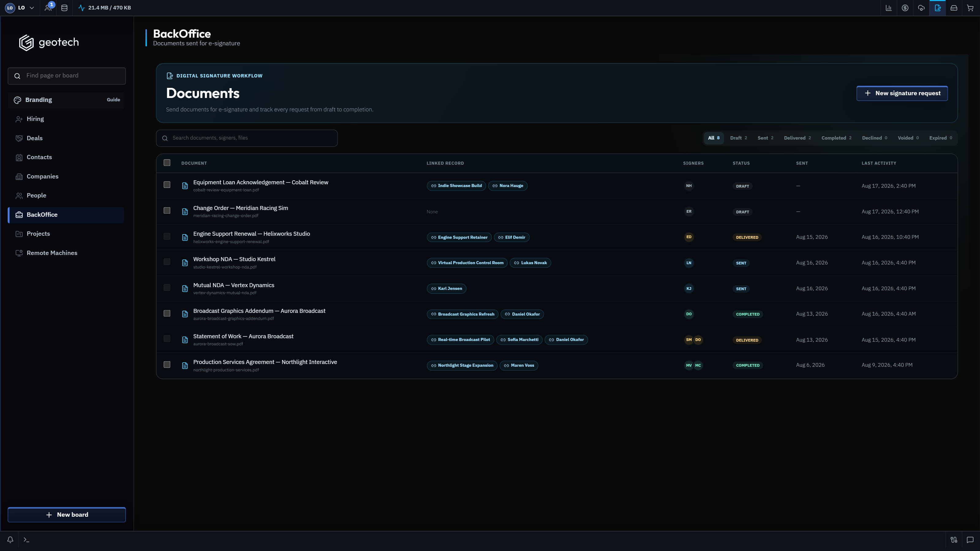Focus the Find page or board field
Image resolution: width=980 pixels, height=551 pixels.
[x=66, y=76]
